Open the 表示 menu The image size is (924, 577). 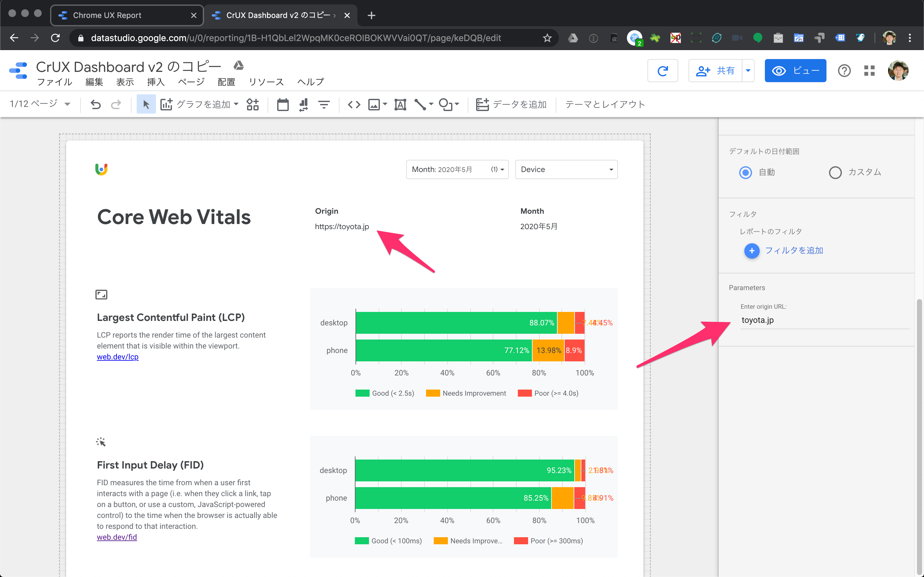[125, 82]
